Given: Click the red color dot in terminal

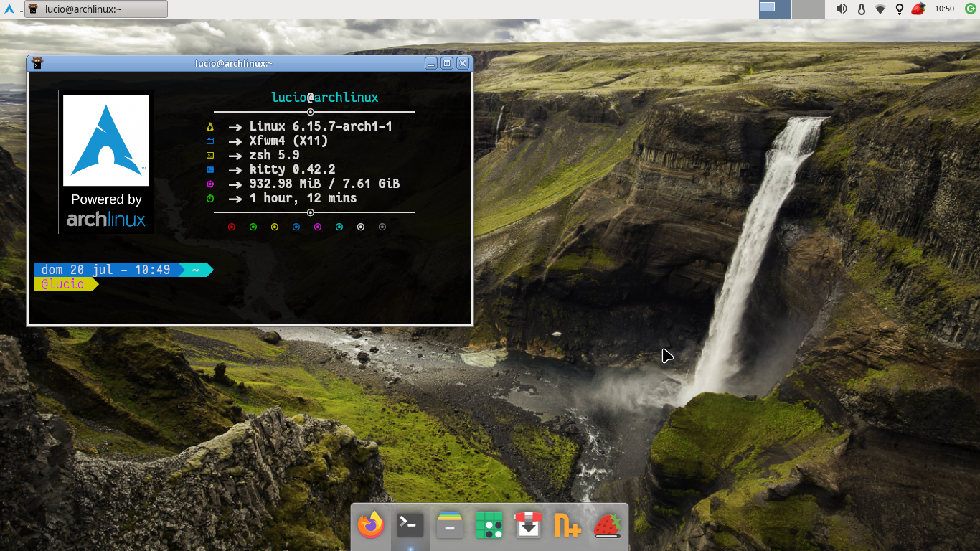Looking at the screenshot, I should (x=232, y=227).
